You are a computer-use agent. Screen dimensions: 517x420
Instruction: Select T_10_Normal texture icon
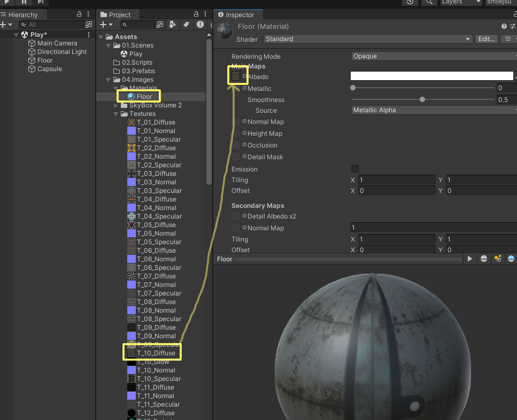(x=131, y=370)
